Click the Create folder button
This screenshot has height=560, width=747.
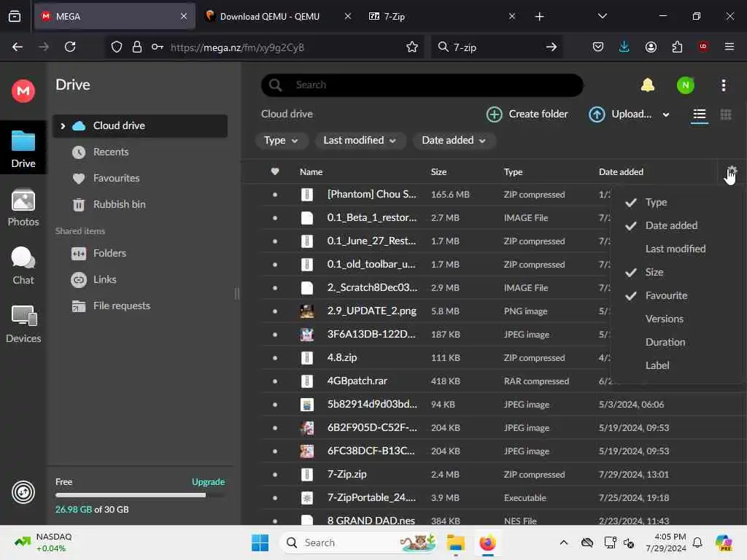pos(527,114)
